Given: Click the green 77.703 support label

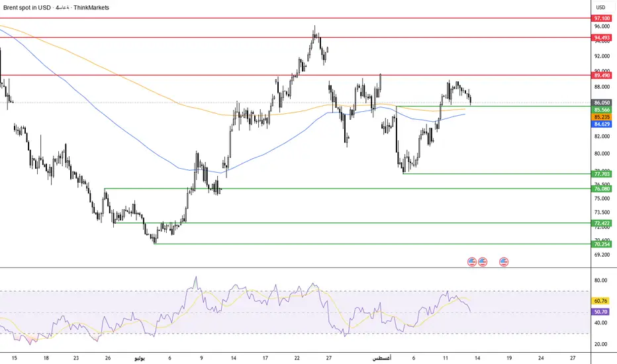Looking at the screenshot, I should click(602, 174).
